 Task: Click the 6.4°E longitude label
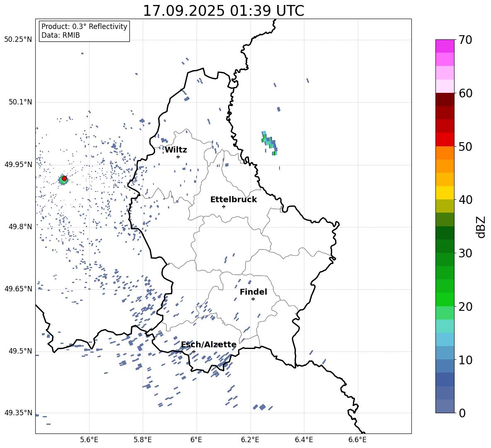[304, 440]
